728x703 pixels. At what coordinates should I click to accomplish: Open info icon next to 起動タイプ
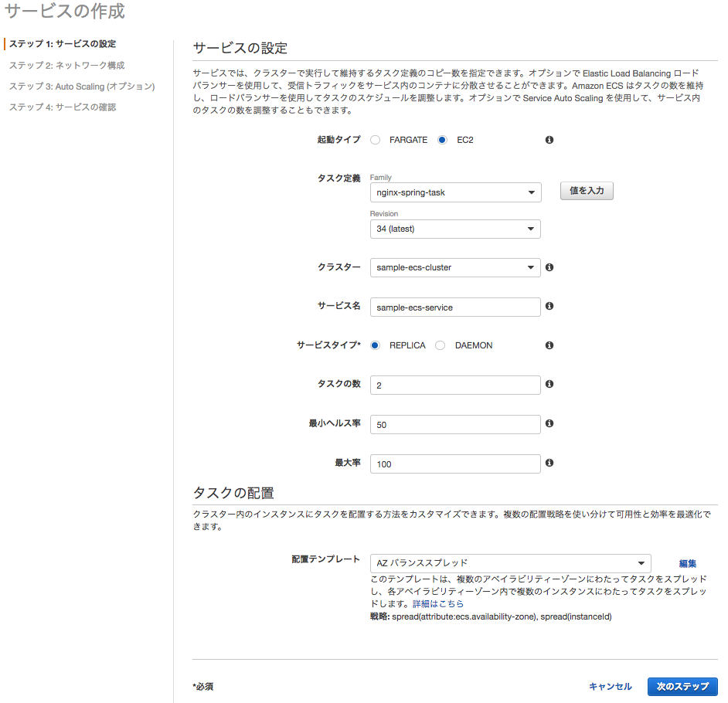[549, 140]
